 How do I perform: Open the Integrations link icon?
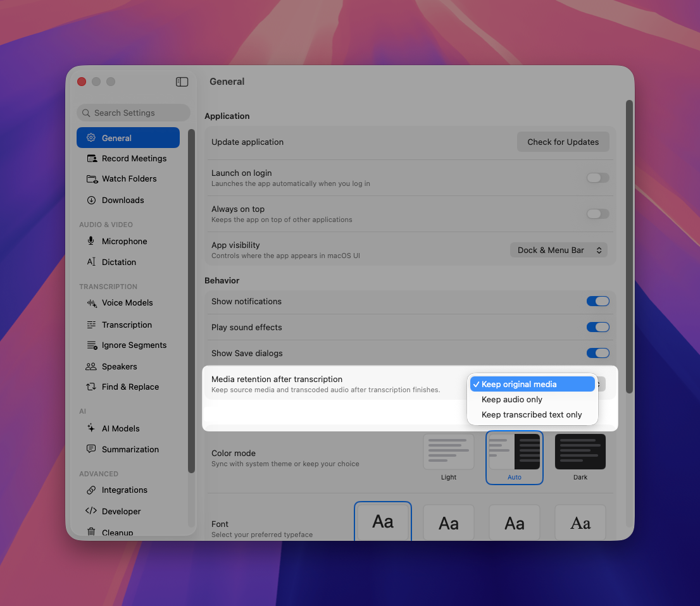pyautogui.click(x=91, y=490)
